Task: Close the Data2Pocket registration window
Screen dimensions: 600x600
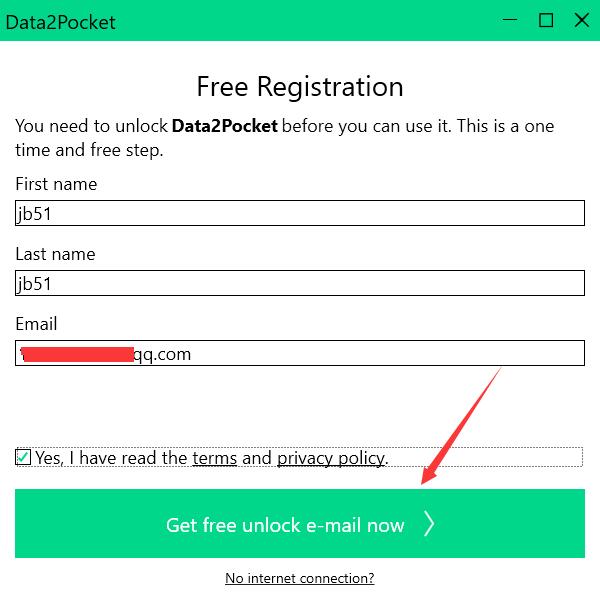Action: tap(581, 20)
